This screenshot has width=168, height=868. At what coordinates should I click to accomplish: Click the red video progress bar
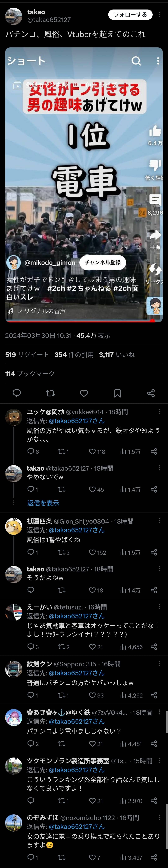coord(81,321)
